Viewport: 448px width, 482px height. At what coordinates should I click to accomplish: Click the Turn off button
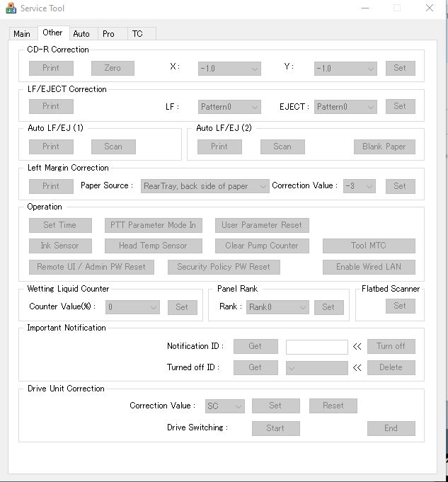click(391, 346)
